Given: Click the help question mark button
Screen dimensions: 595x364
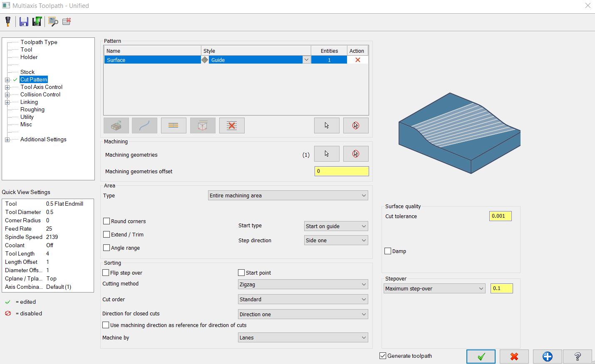Looking at the screenshot, I should point(578,357).
